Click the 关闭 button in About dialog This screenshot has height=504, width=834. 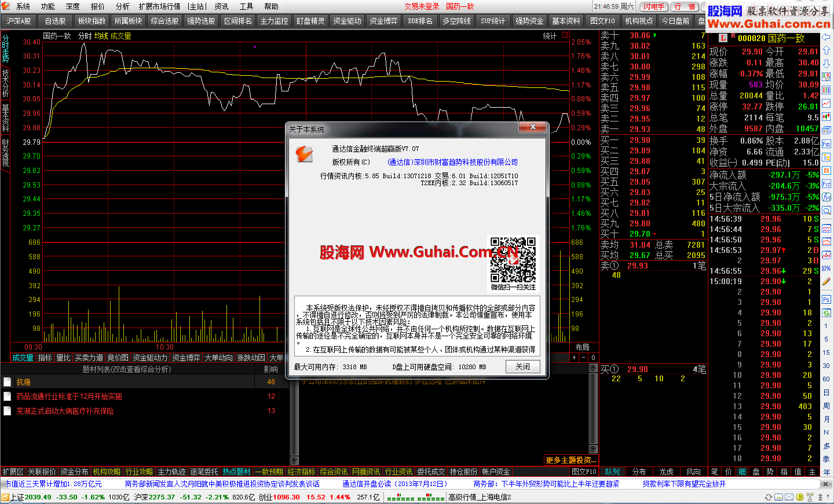point(523,366)
